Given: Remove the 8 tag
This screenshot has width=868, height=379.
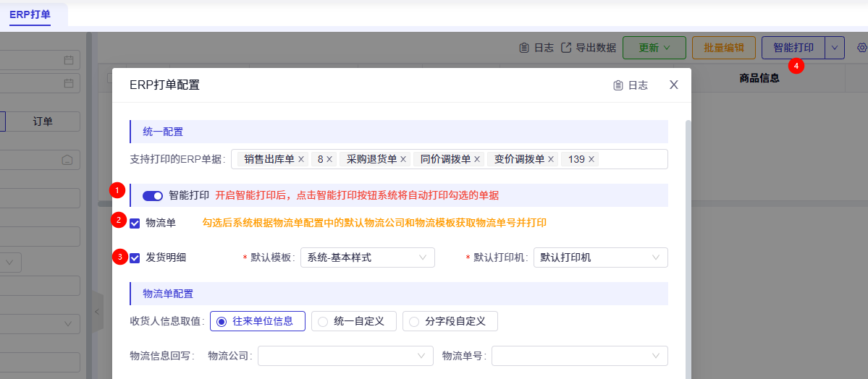Looking at the screenshot, I should pyautogui.click(x=329, y=159).
